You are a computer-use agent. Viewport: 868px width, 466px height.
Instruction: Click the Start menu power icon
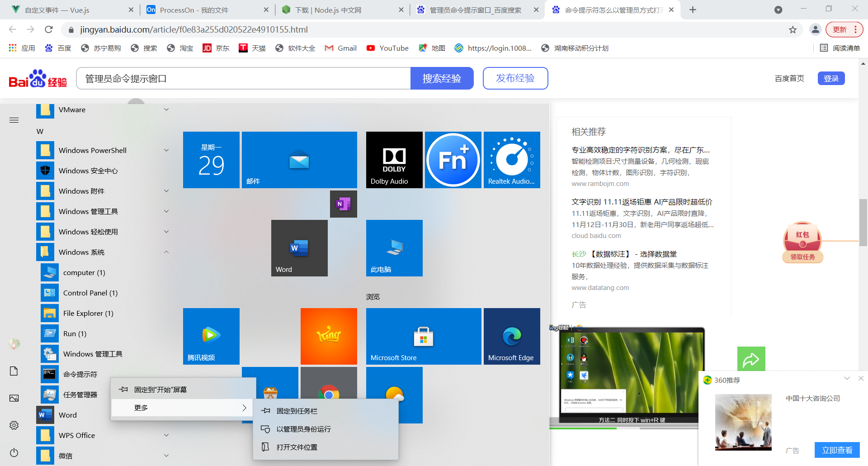click(x=14, y=452)
